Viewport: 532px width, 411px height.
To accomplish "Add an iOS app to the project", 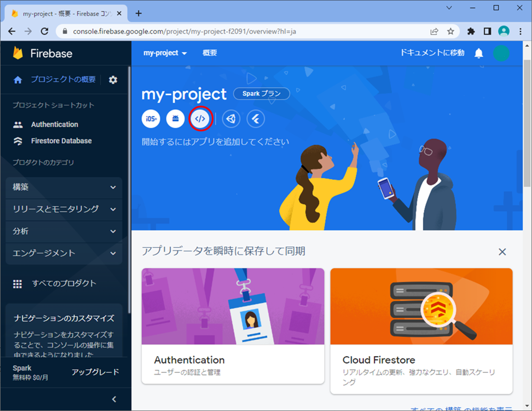I will 151,119.
